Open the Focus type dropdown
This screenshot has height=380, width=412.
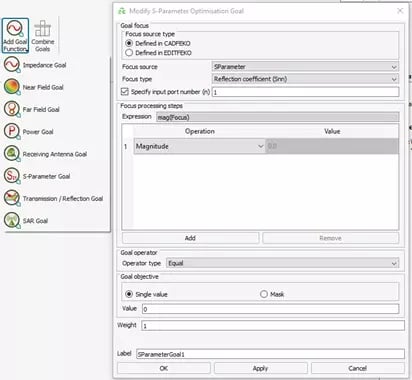coord(305,79)
